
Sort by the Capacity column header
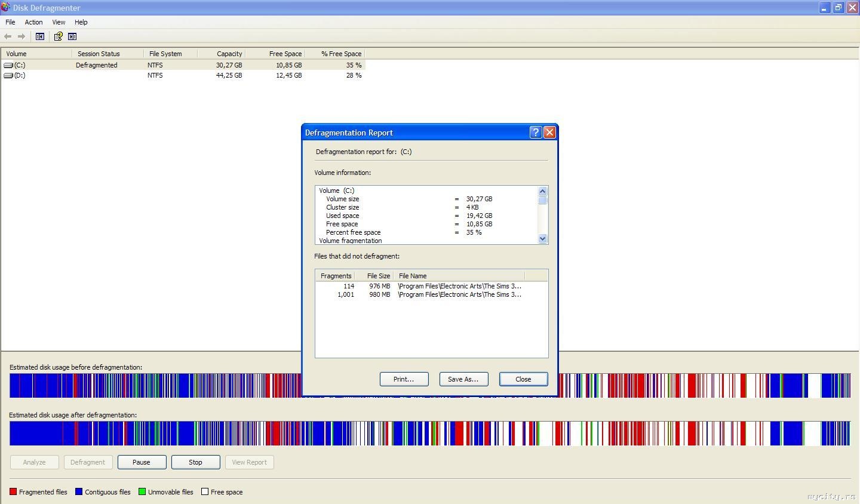tap(222, 54)
